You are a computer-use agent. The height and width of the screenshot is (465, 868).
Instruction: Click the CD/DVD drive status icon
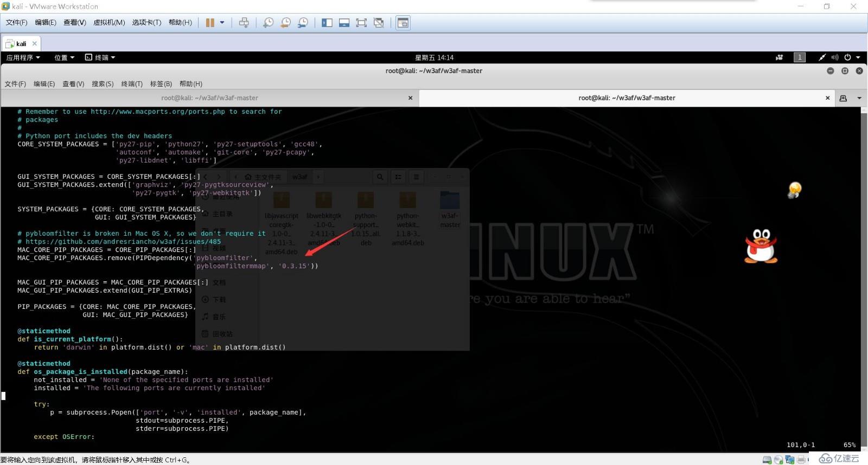(x=778, y=460)
